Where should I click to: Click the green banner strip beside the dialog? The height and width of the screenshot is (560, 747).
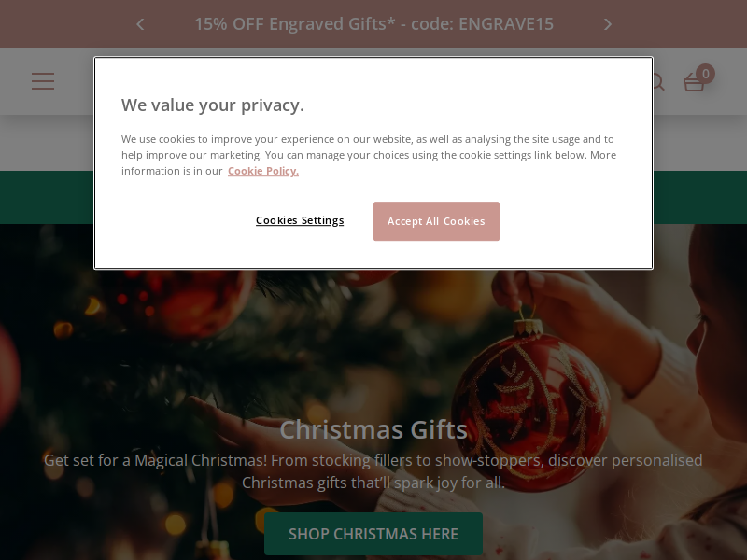point(47,197)
